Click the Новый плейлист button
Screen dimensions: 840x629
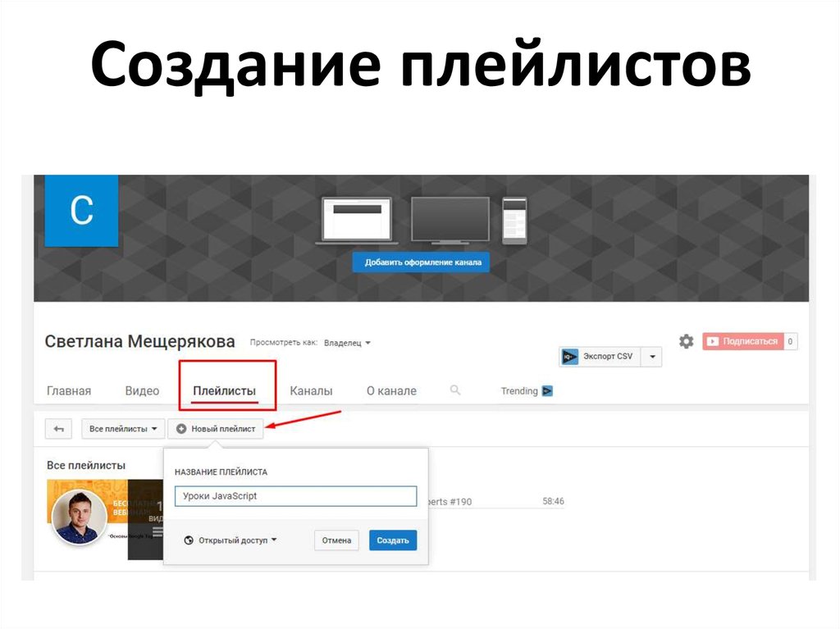(x=216, y=429)
